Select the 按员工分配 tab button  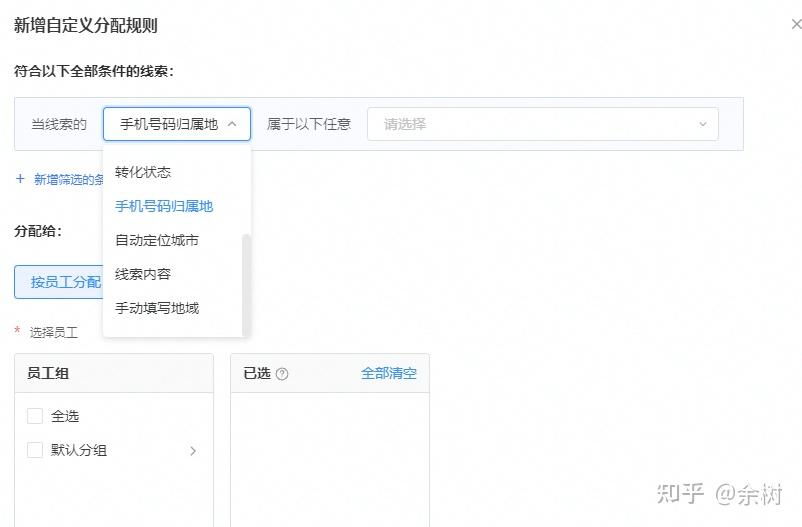(x=59, y=282)
